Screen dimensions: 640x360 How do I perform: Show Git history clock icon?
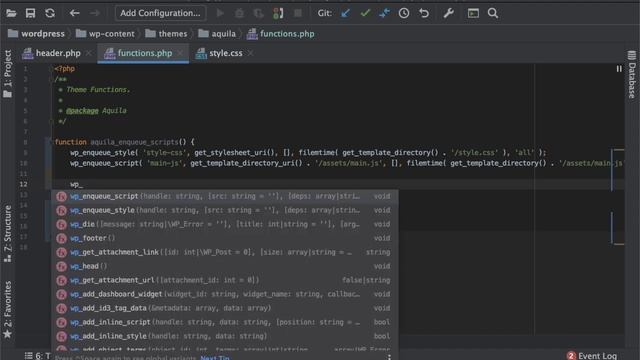[404, 13]
